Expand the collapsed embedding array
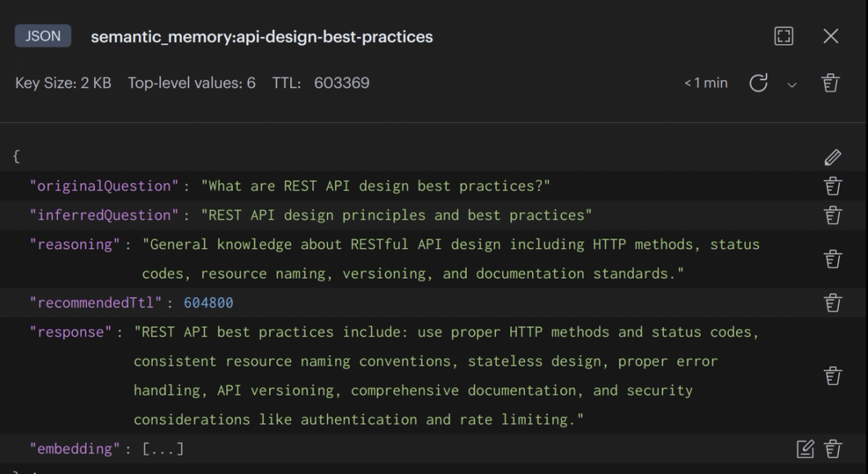Image resolution: width=868 pixels, height=474 pixels. (164, 448)
